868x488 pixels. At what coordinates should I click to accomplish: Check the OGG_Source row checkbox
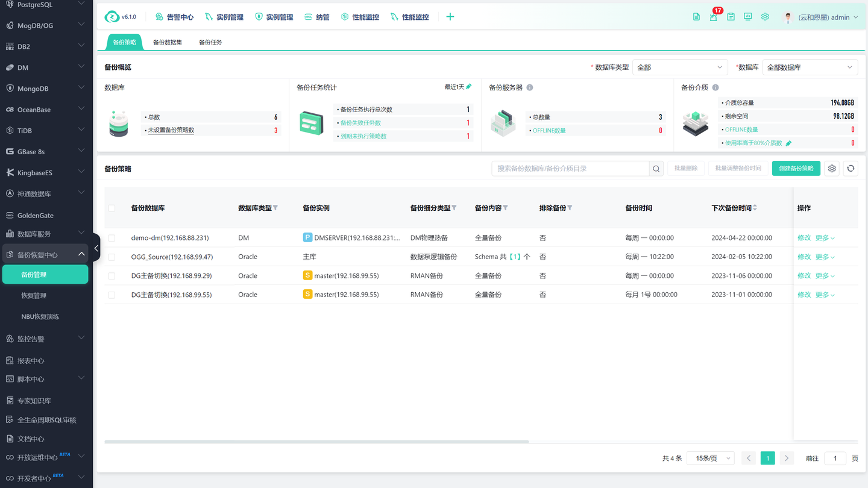pyautogui.click(x=112, y=257)
